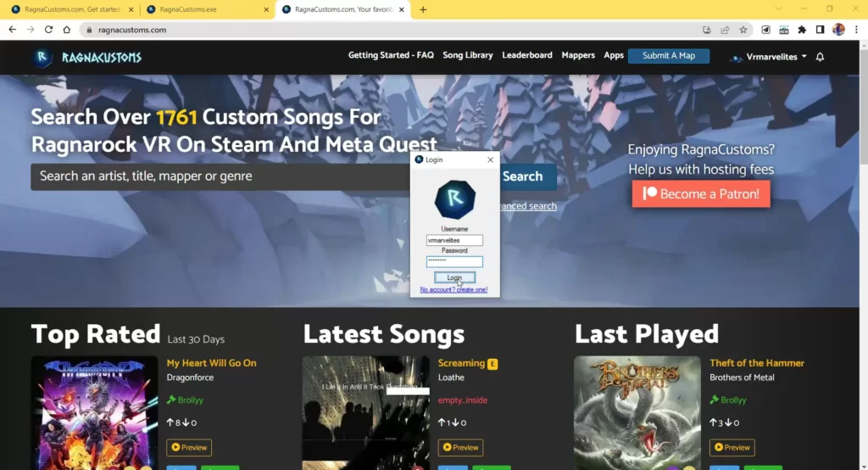Click the No account? create one link
Screen dimensions: 868x470
(453, 289)
